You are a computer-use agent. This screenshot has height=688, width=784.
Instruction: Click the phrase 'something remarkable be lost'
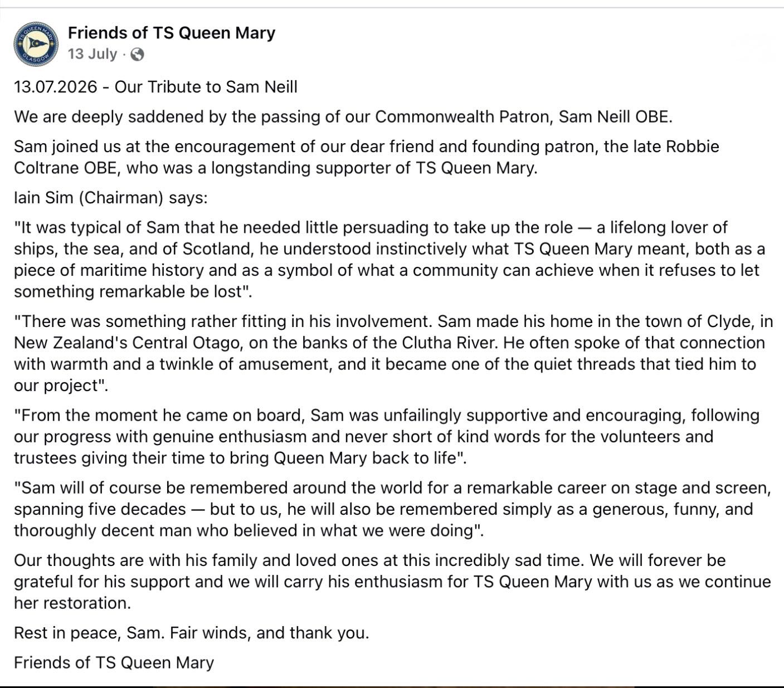click(129, 292)
